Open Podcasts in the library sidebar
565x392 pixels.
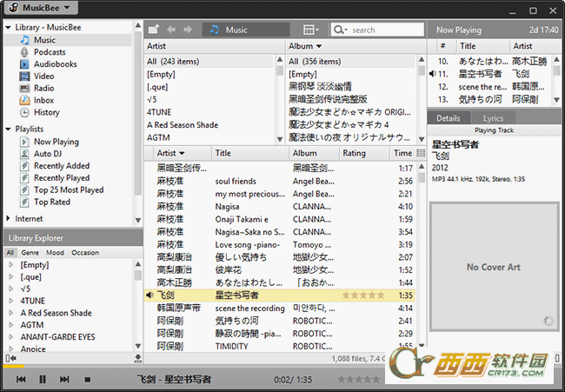55,52
